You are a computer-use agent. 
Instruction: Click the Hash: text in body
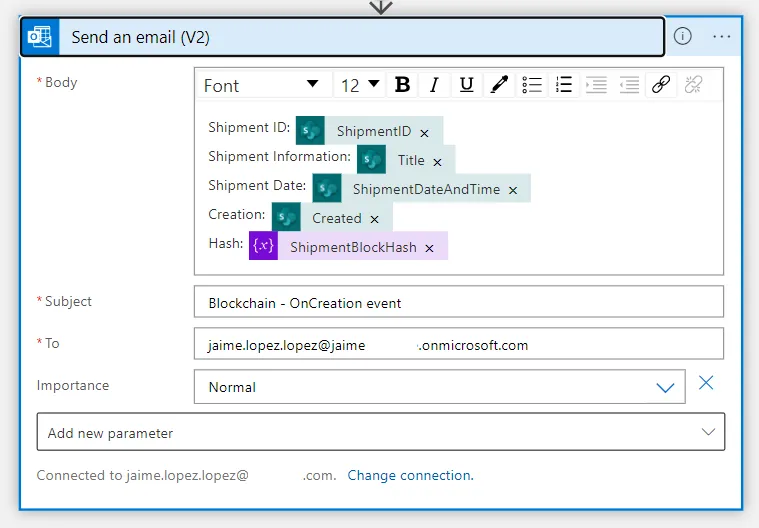point(226,243)
